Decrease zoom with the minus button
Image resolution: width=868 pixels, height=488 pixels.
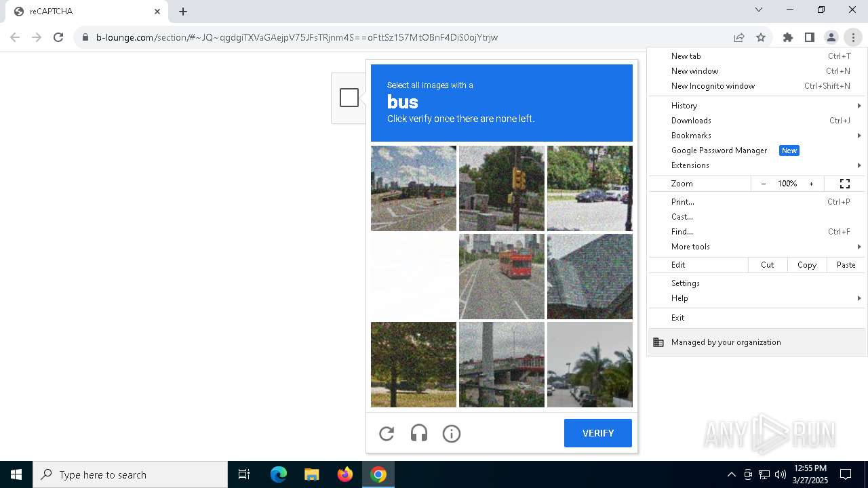tap(764, 184)
